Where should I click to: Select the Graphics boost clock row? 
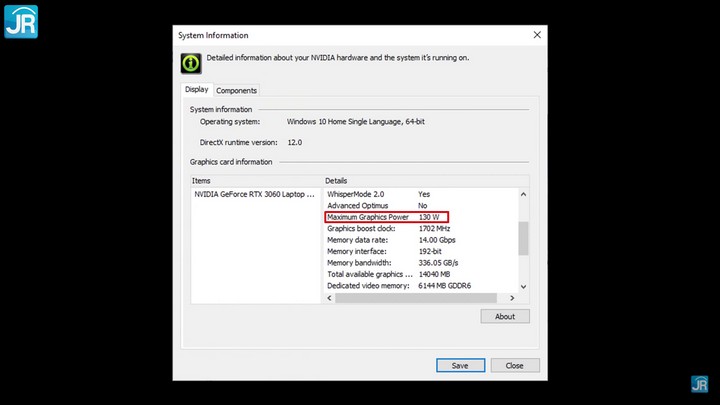[421, 229]
